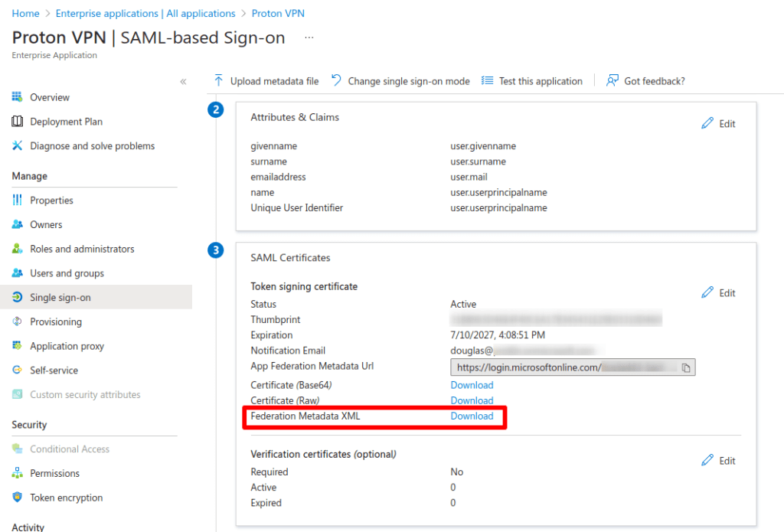The width and height of the screenshot is (784, 532).
Task: Click the Conditional Access icon
Action: [x=17, y=449]
